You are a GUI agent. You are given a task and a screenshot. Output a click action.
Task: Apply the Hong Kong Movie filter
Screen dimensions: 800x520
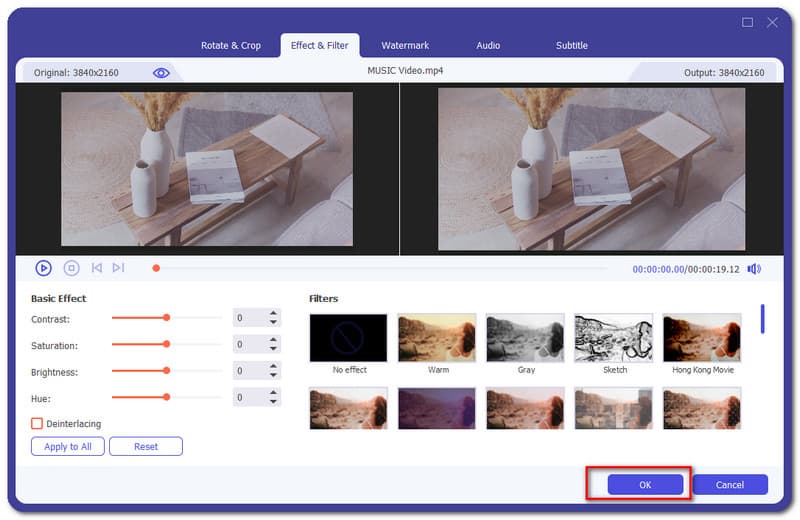702,338
